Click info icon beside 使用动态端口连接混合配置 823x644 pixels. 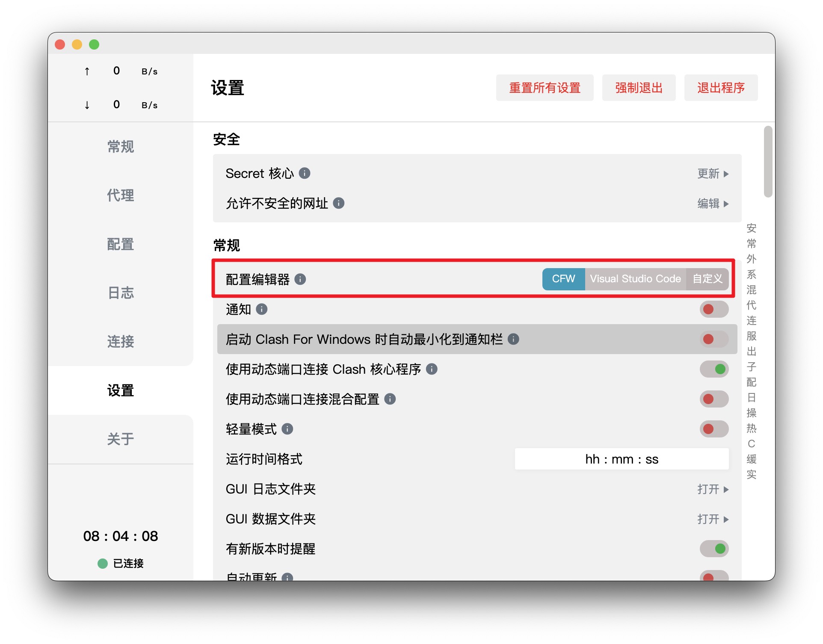[390, 399]
